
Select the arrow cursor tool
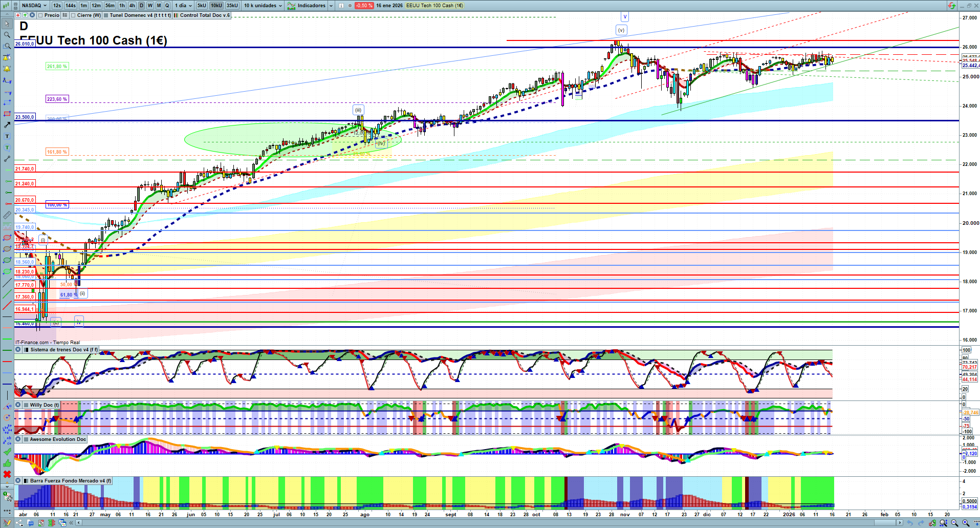pos(7,24)
